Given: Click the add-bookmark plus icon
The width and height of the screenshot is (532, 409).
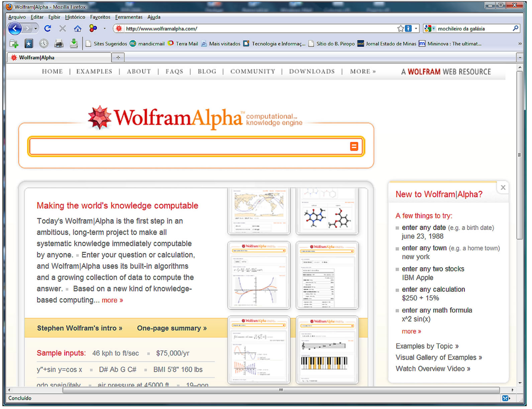Looking at the screenshot, I should pos(14,43).
